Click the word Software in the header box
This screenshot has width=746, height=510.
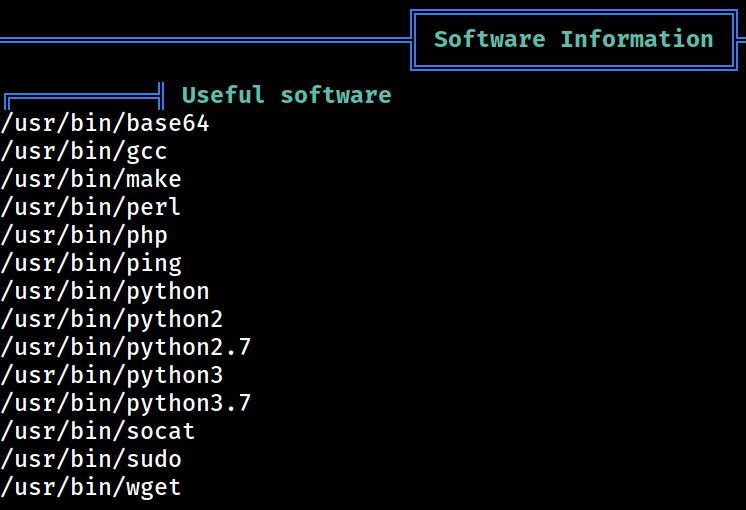coord(490,39)
